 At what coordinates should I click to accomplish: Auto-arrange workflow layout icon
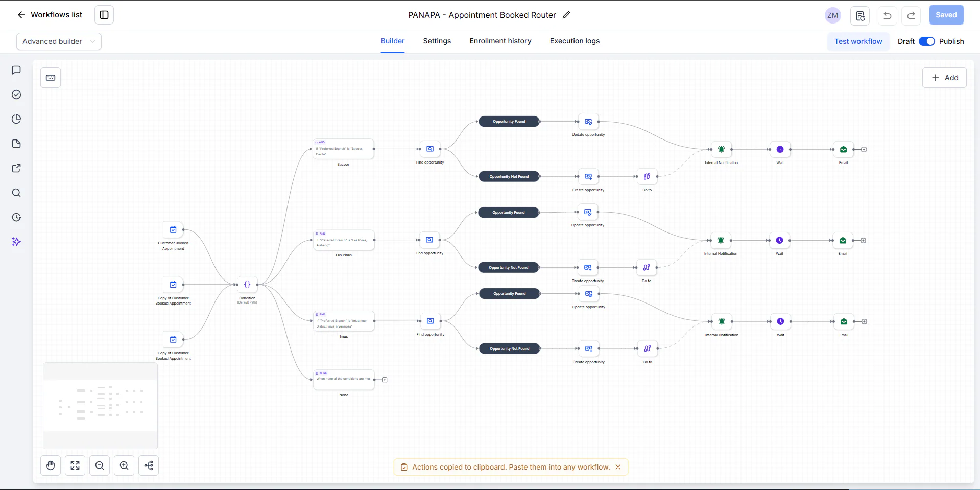point(149,465)
